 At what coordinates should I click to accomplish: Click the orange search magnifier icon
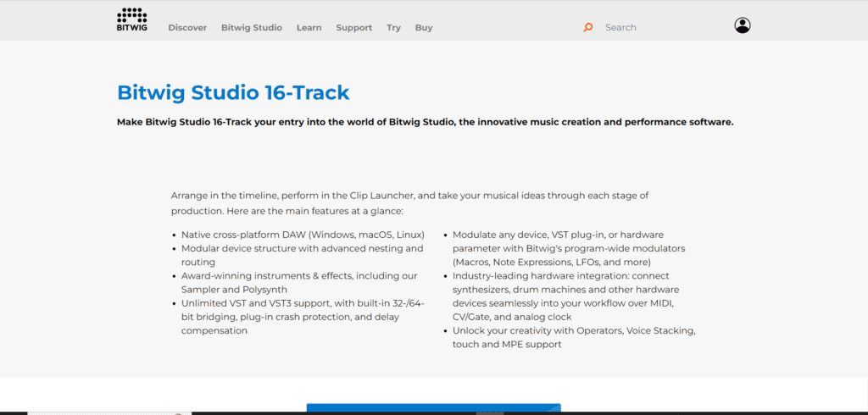click(588, 27)
